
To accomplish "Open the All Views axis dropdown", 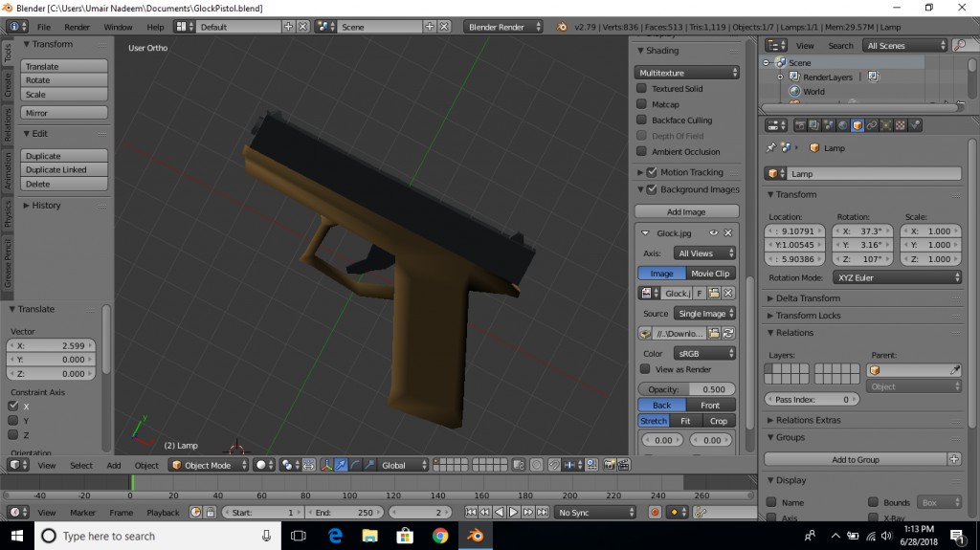I will (x=705, y=253).
